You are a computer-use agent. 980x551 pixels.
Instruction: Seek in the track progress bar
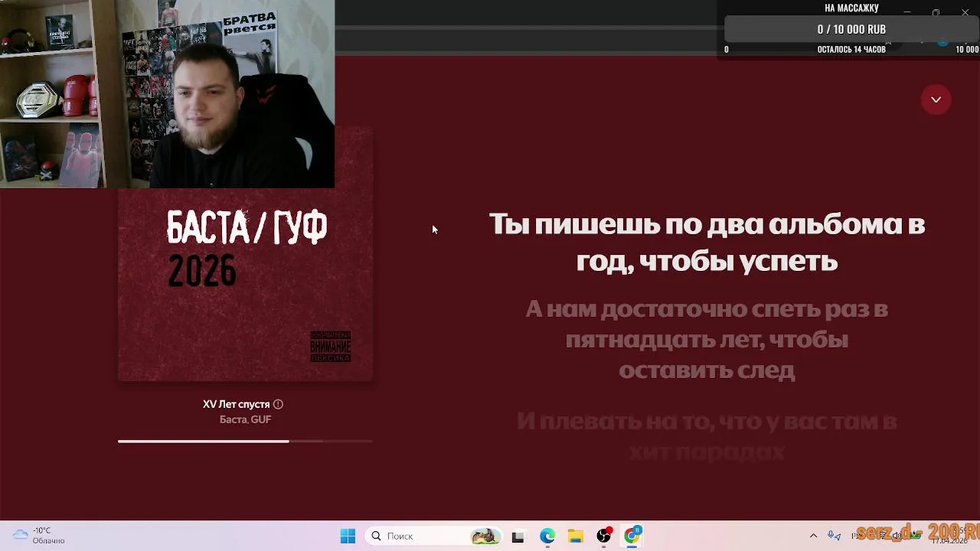tap(245, 441)
